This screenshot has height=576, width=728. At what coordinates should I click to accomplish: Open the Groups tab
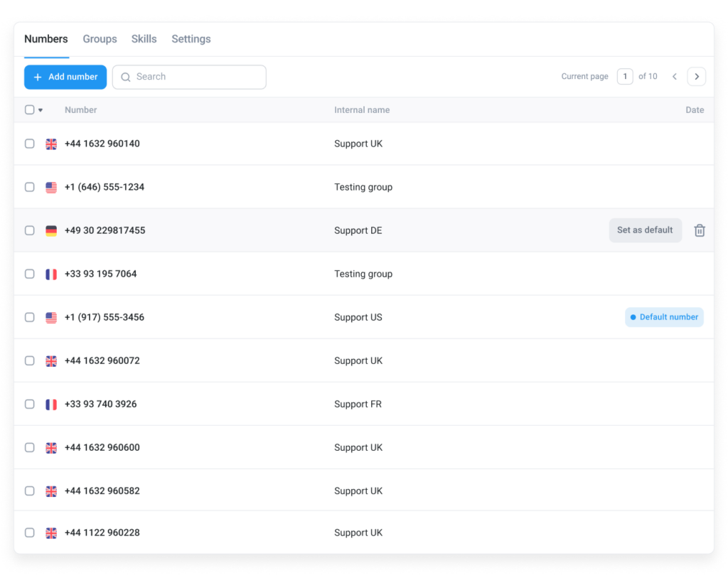(x=100, y=39)
